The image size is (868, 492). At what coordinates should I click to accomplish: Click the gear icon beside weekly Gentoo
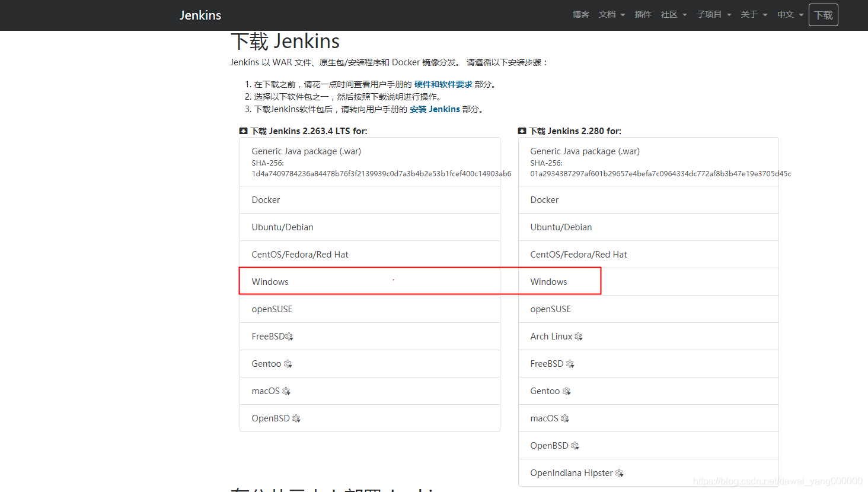click(x=566, y=391)
